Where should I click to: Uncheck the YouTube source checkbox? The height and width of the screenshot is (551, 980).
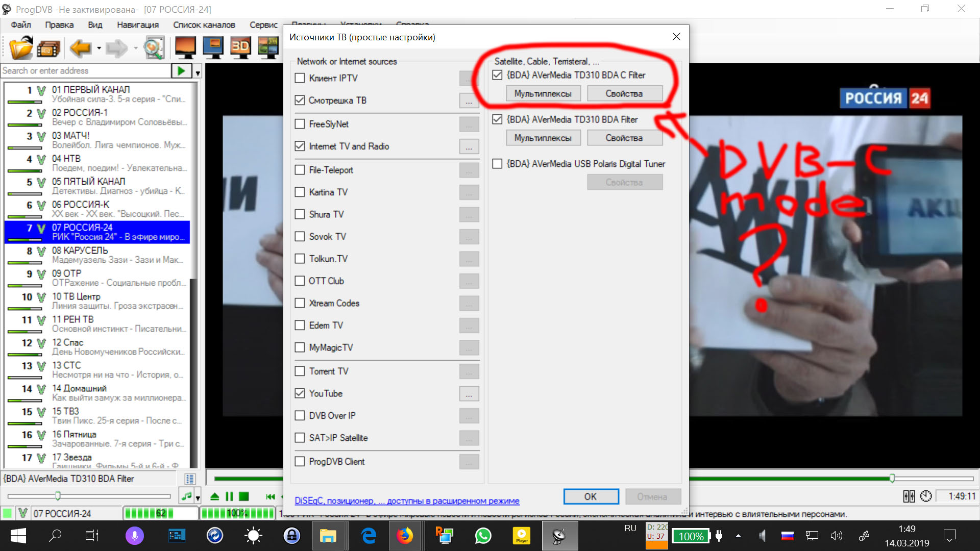pos(300,393)
